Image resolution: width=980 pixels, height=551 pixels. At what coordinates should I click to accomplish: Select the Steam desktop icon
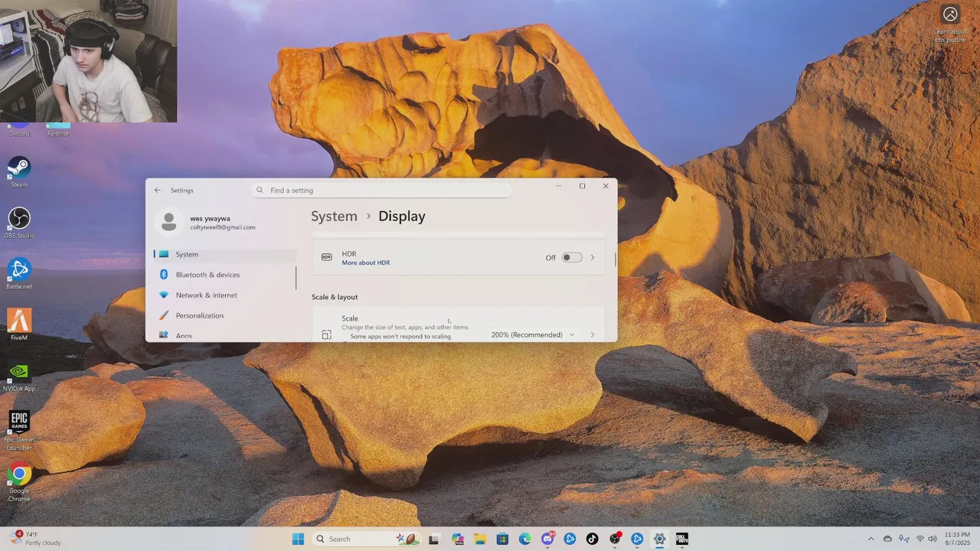[19, 172]
